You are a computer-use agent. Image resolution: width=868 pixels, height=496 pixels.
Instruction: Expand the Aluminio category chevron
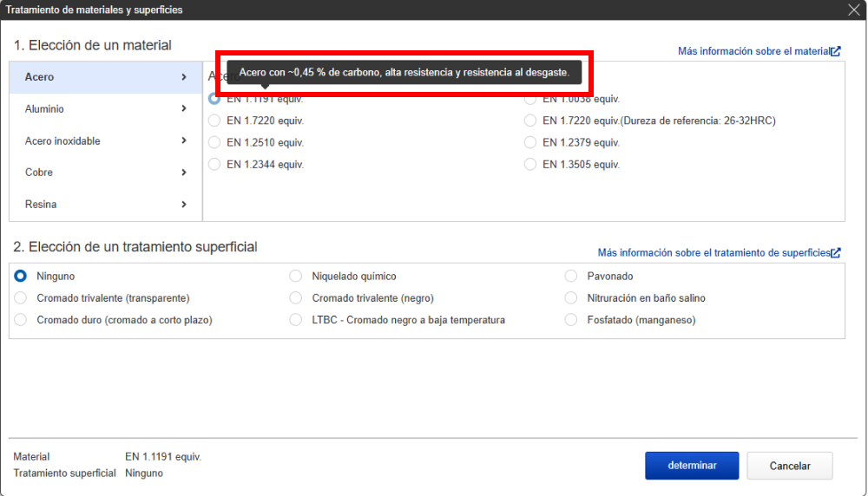click(184, 109)
